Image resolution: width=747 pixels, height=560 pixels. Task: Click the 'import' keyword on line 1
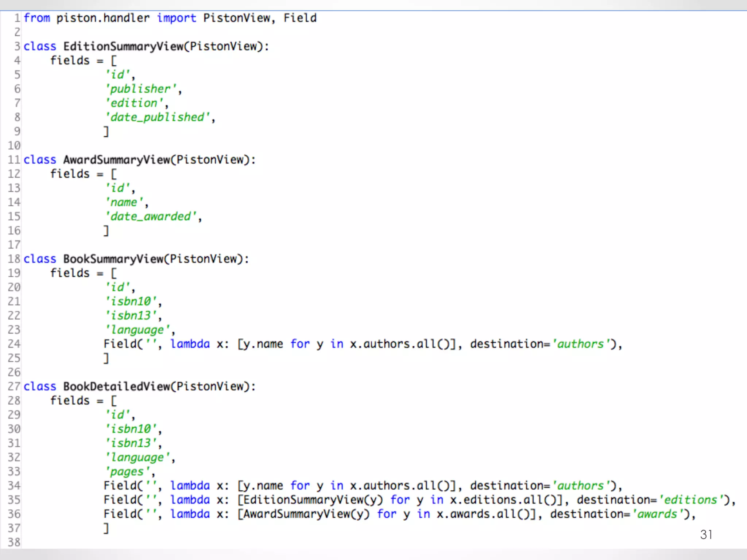[176, 18]
